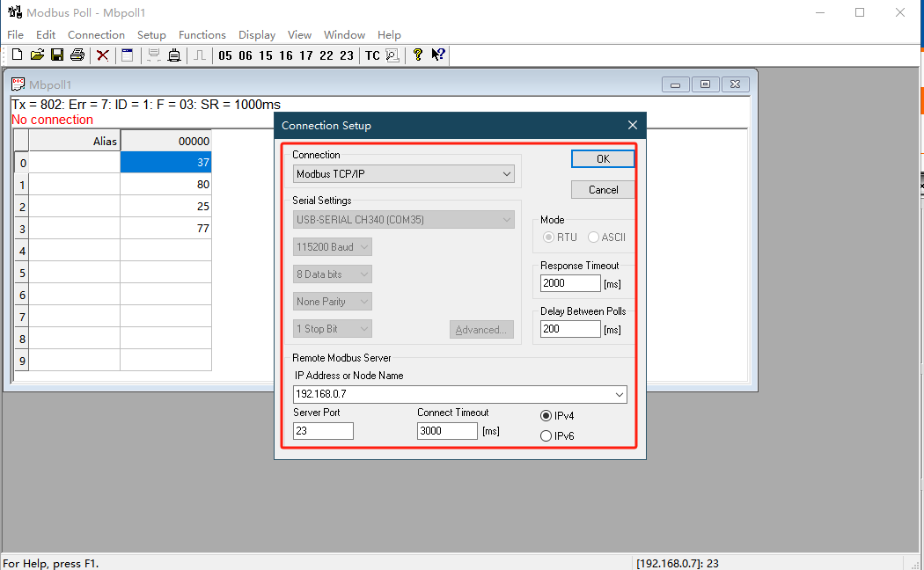The image size is (924, 570).
Task: Click the yellow question mark help icon
Action: coord(417,55)
